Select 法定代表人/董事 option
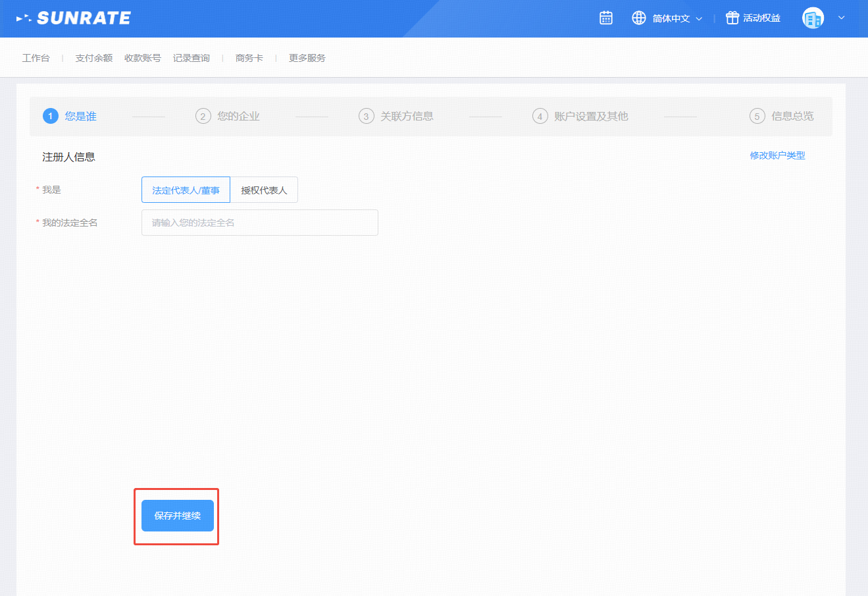Viewport: 868px width, 596px height. click(186, 190)
